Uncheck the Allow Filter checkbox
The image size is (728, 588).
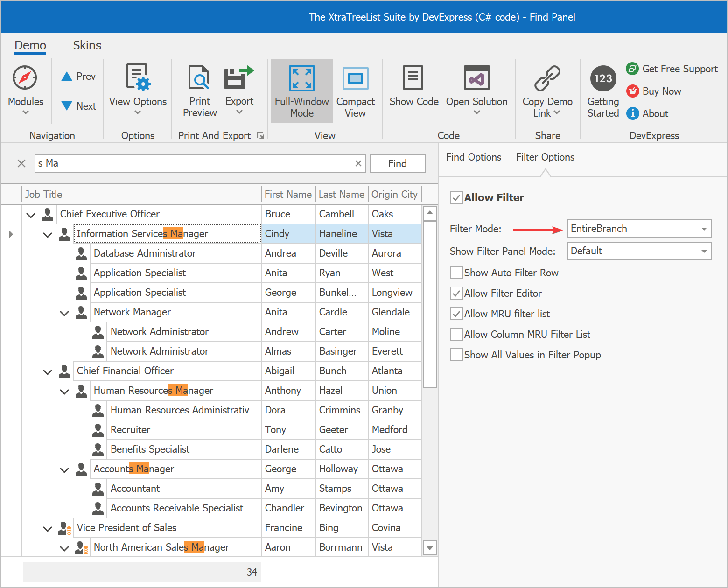click(x=456, y=198)
